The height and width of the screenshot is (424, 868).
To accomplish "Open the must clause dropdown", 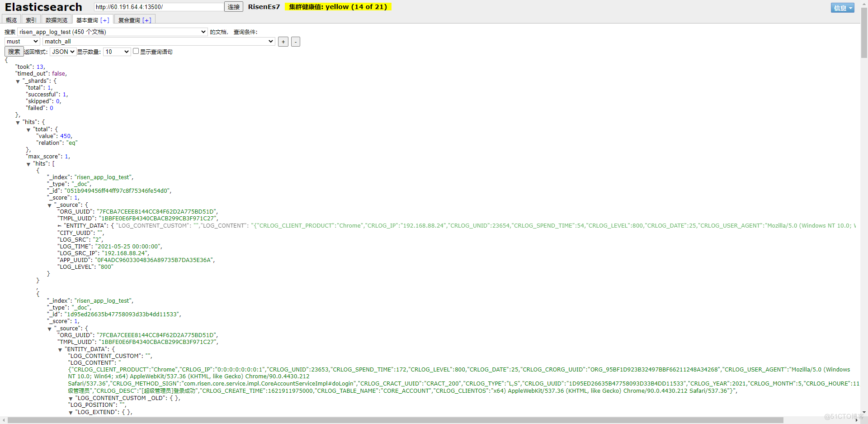I will pyautogui.click(x=22, y=41).
